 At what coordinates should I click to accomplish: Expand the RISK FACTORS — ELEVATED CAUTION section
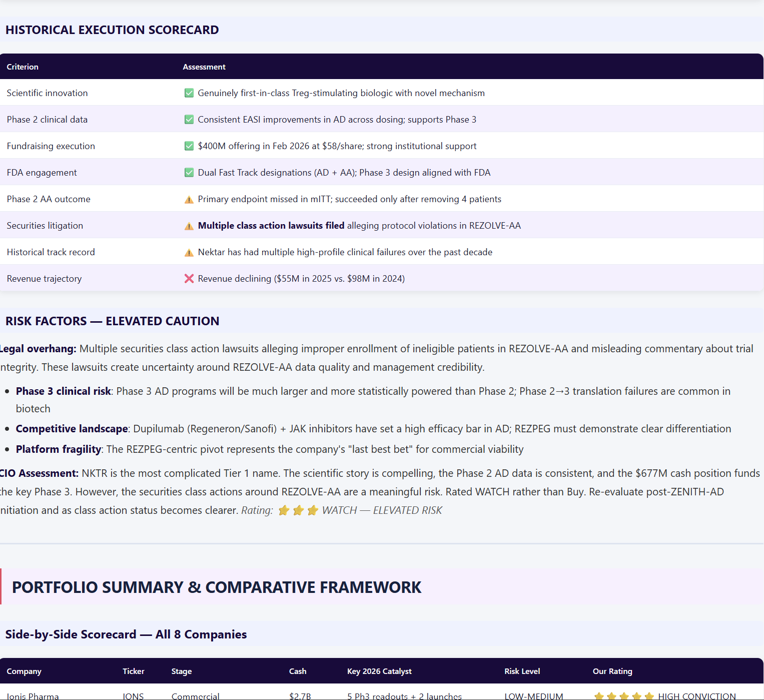coord(112,321)
